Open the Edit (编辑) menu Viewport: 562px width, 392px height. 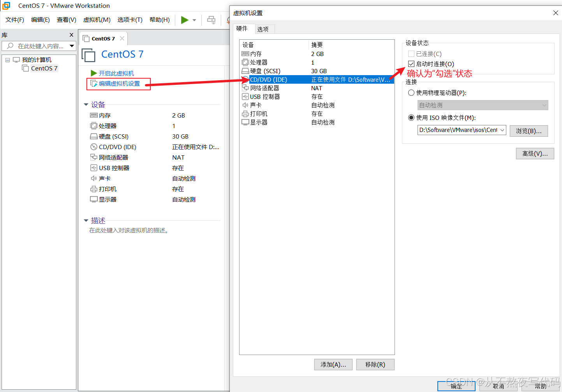[x=40, y=20]
